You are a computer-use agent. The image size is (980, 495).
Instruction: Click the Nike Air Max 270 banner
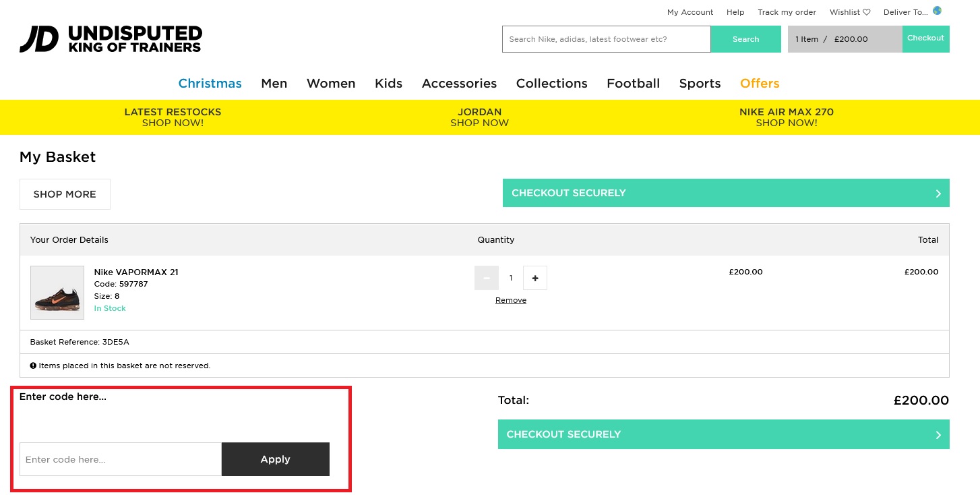(787, 117)
